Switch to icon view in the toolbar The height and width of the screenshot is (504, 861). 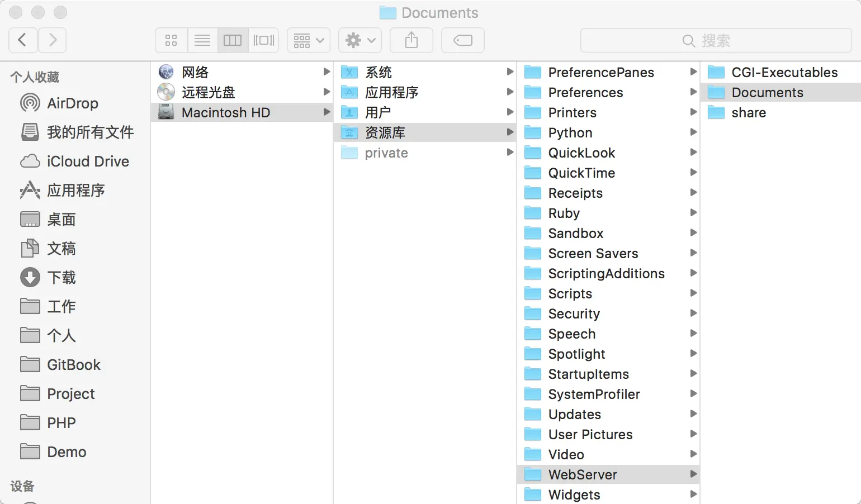[x=171, y=40]
